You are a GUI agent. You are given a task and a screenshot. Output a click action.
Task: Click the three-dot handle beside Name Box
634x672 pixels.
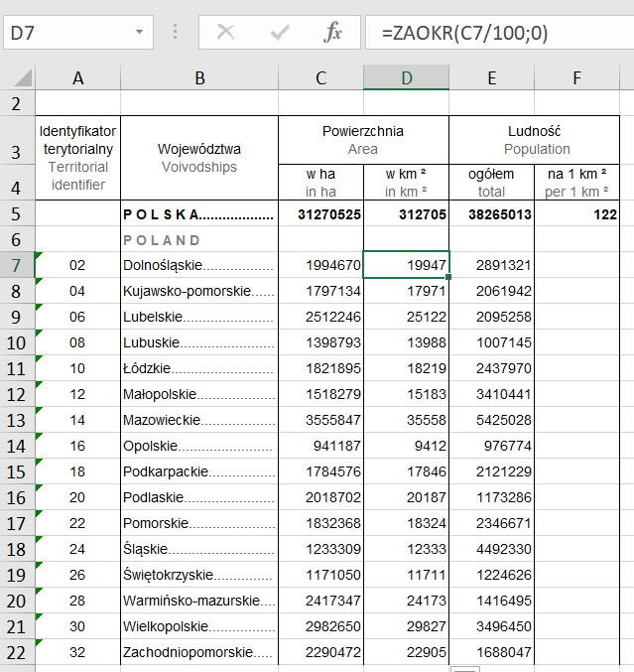click(176, 33)
